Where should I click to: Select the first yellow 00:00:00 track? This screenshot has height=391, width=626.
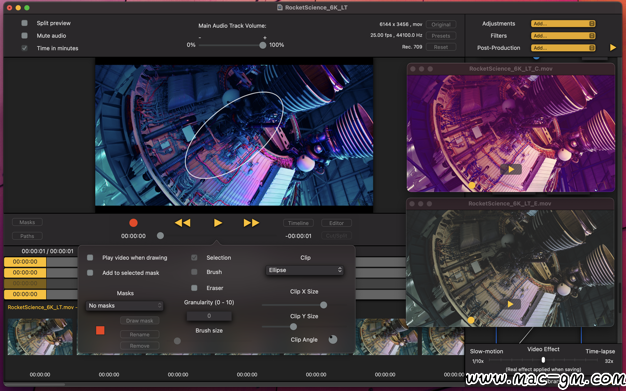[25, 262]
